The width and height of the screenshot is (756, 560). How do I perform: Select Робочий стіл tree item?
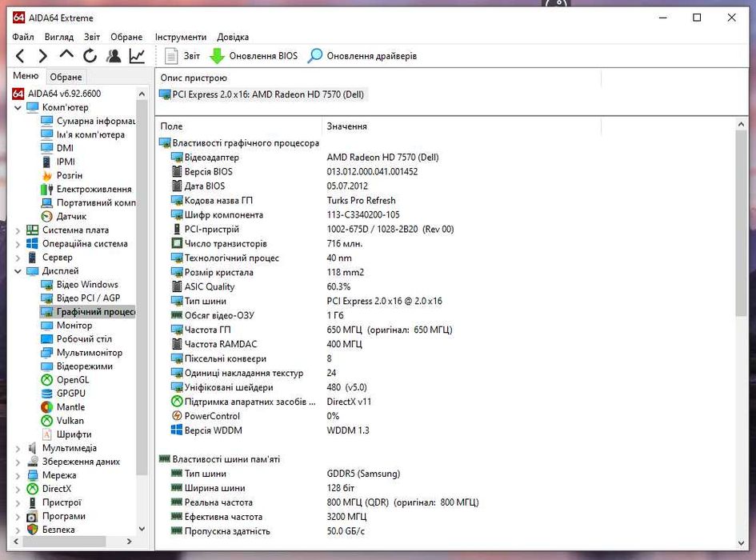coord(77,339)
